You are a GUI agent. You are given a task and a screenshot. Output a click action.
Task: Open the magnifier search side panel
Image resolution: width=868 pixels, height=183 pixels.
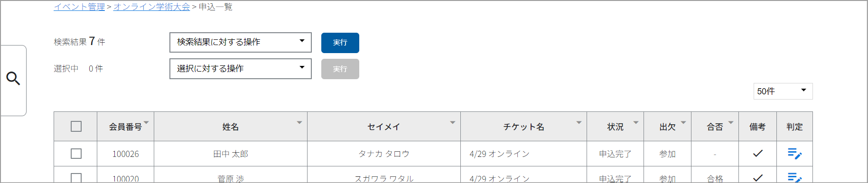point(13,79)
